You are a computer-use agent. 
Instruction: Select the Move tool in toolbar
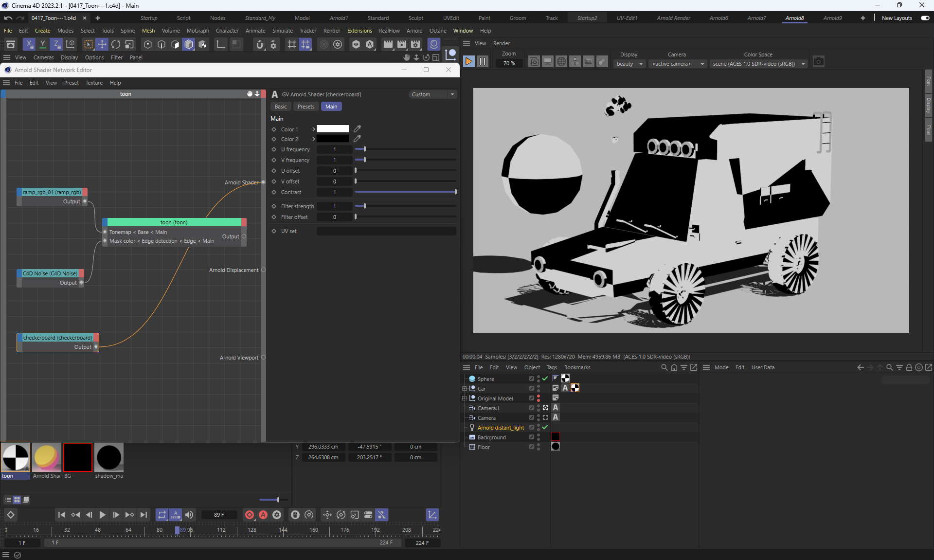(102, 44)
